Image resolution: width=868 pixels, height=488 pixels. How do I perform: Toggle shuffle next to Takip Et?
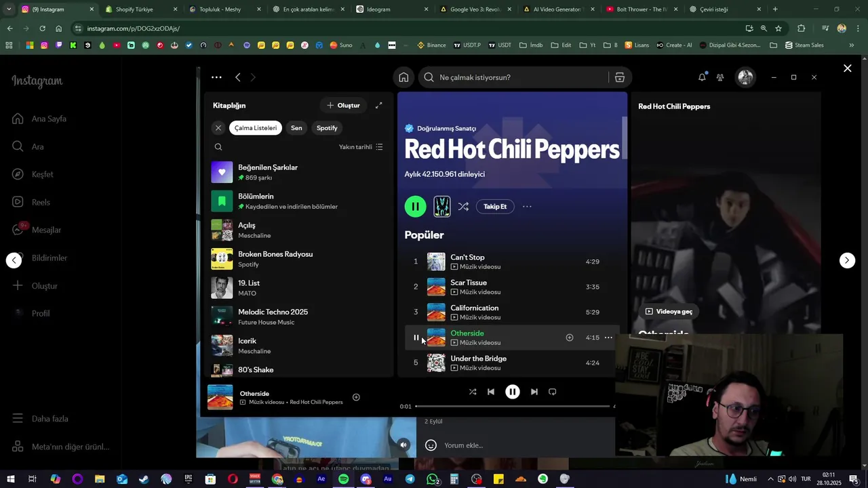coord(463,207)
